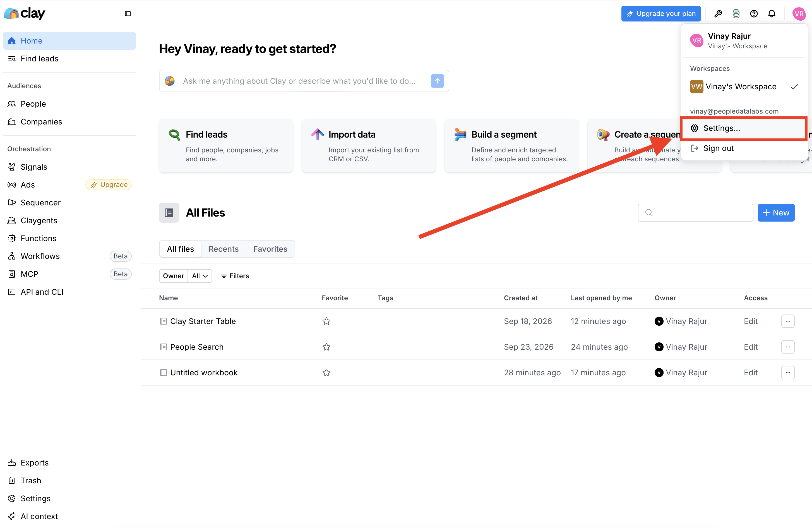Open notifications bell icon
This screenshot has width=812, height=528.
(772, 14)
